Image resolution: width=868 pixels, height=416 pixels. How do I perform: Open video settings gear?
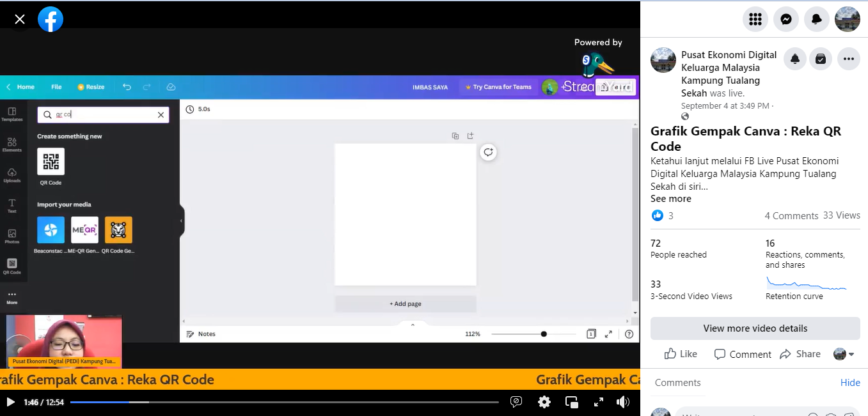[x=544, y=402]
